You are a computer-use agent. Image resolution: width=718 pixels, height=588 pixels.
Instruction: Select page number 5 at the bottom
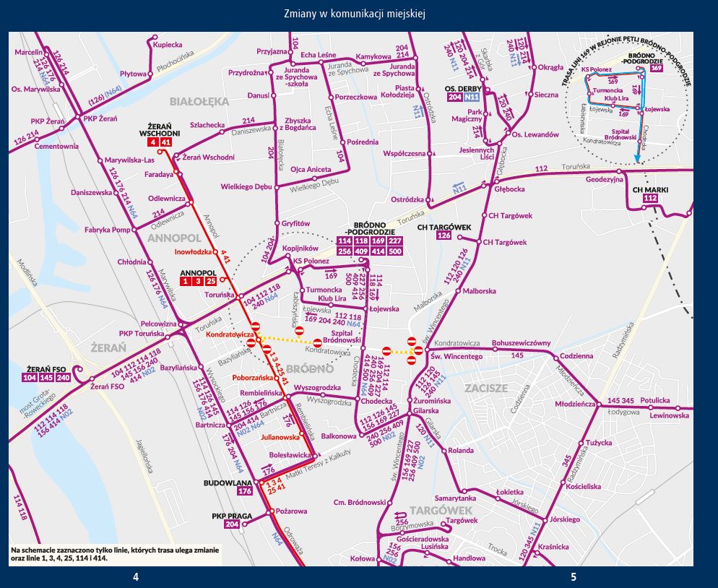click(x=574, y=576)
